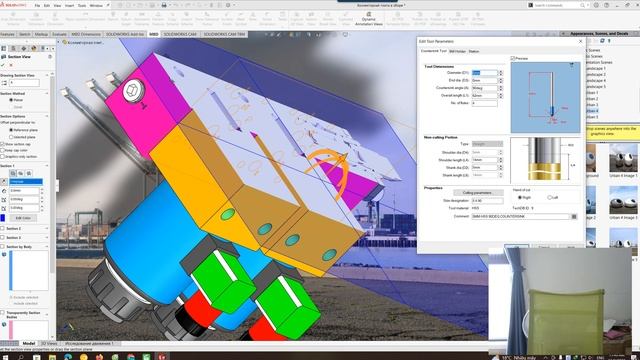Viewport: 640px width, 360px height.
Task: Click Section View help icon
Action: pyautogui.click(x=50, y=57)
